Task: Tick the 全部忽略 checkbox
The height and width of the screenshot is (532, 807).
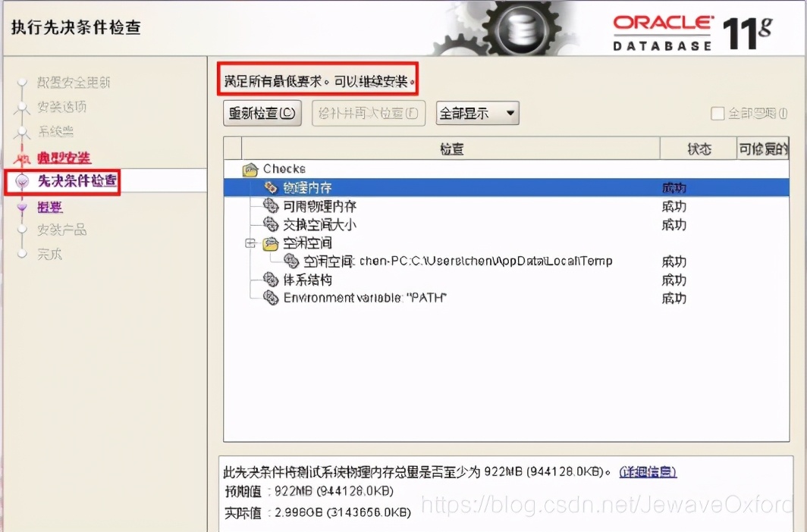Action: pyautogui.click(x=718, y=113)
